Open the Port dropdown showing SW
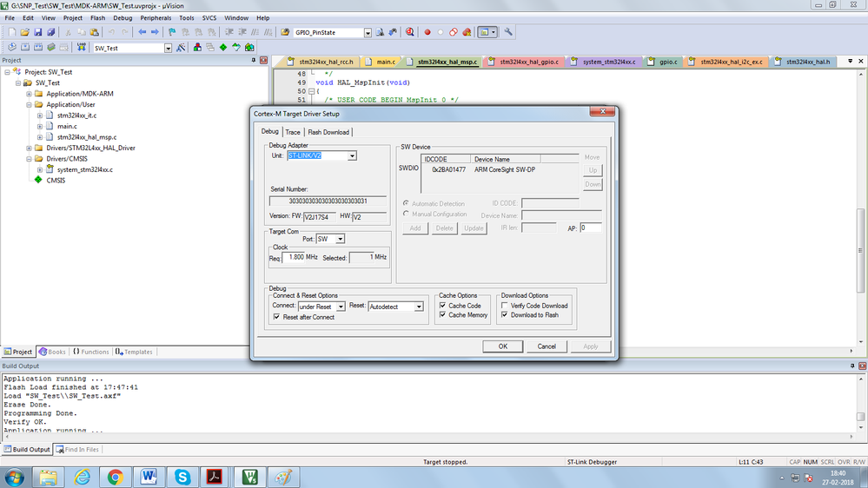Image resolution: width=868 pixels, height=488 pixels. pyautogui.click(x=341, y=239)
